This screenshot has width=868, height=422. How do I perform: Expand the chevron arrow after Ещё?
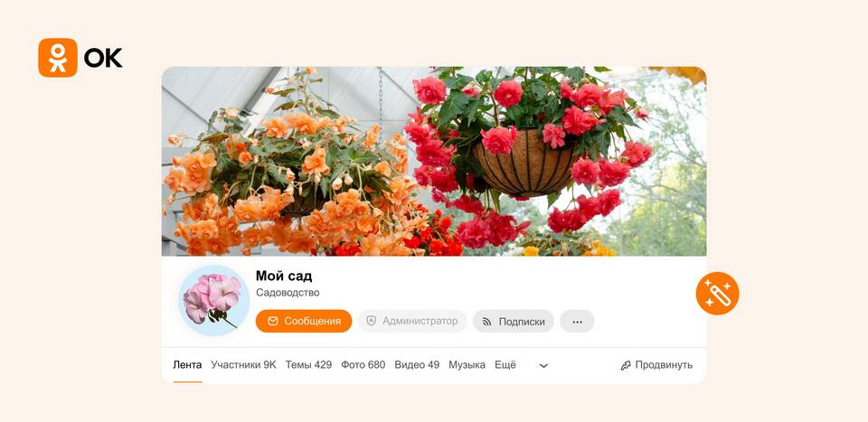tap(543, 366)
